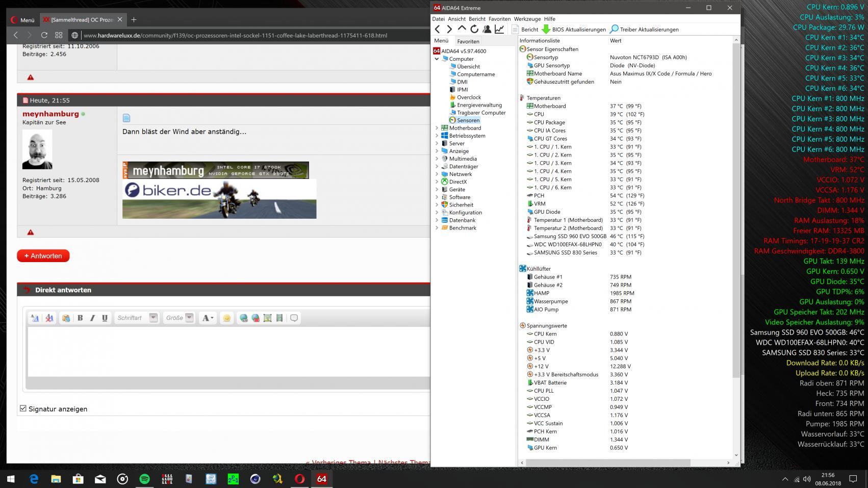Expand the Multimedia tree node
The image size is (868, 488).
pos(437,159)
